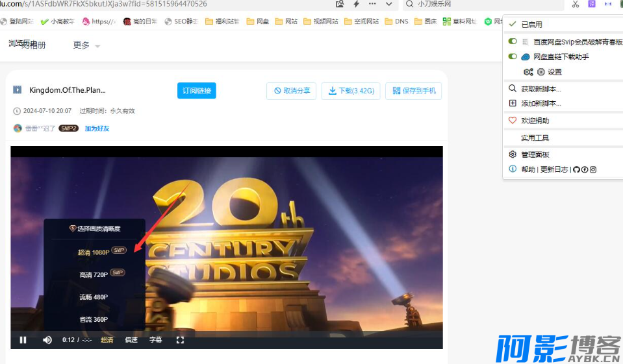
Task: Enter fullscreen mode in the video player
Action: click(181, 339)
